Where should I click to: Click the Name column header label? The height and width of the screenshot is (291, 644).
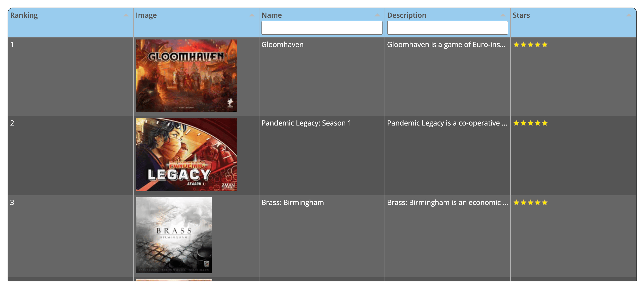pos(272,15)
